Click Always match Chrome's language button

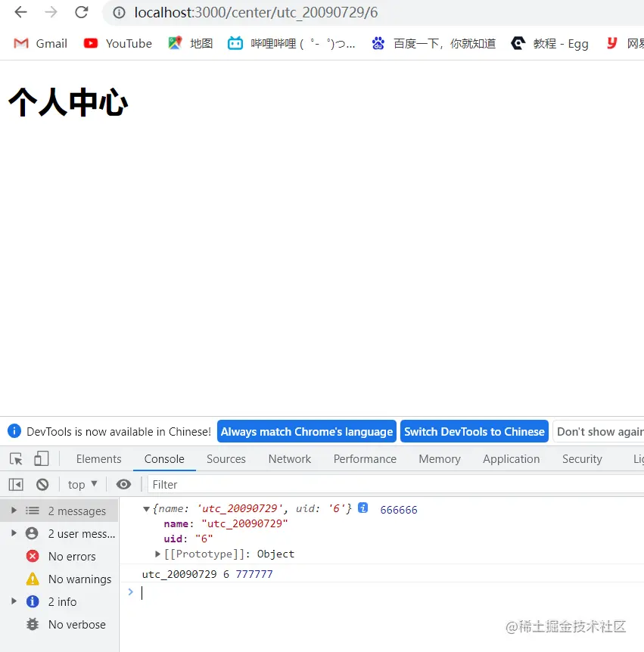pyautogui.click(x=306, y=432)
